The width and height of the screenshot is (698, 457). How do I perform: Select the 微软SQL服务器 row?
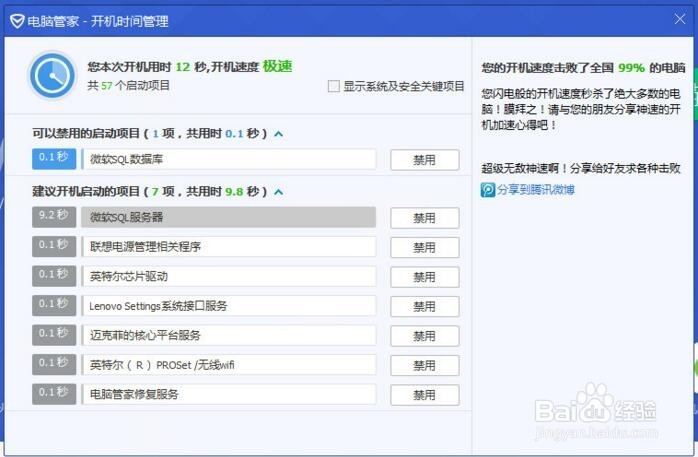pyautogui.click(x=229, y=218)
